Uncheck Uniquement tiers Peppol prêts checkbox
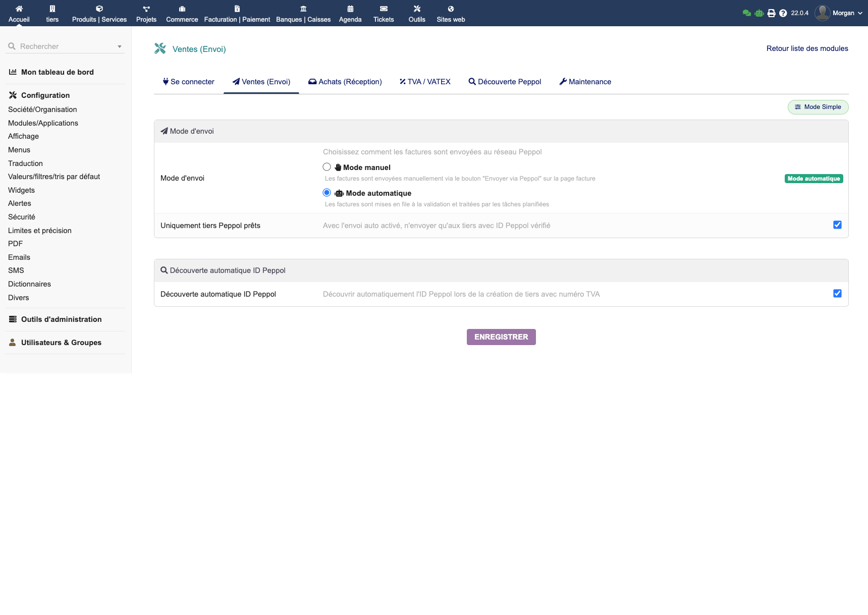 [837, 225]
